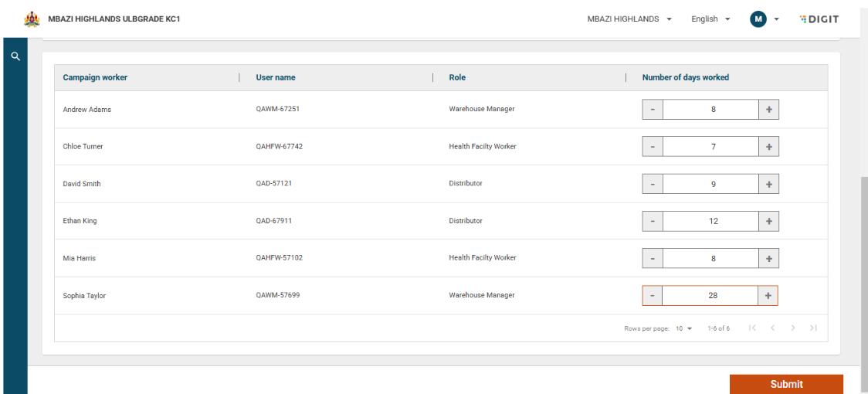Decrease days worked for Chloe Turner
The image size is (868, 394).
(x=653, y=147)
